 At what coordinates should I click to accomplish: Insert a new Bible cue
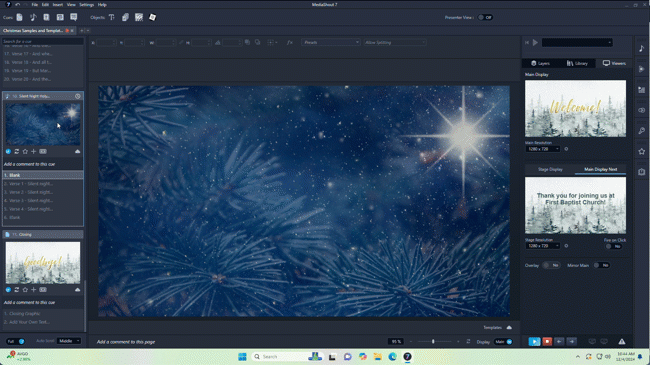point(46,17)
